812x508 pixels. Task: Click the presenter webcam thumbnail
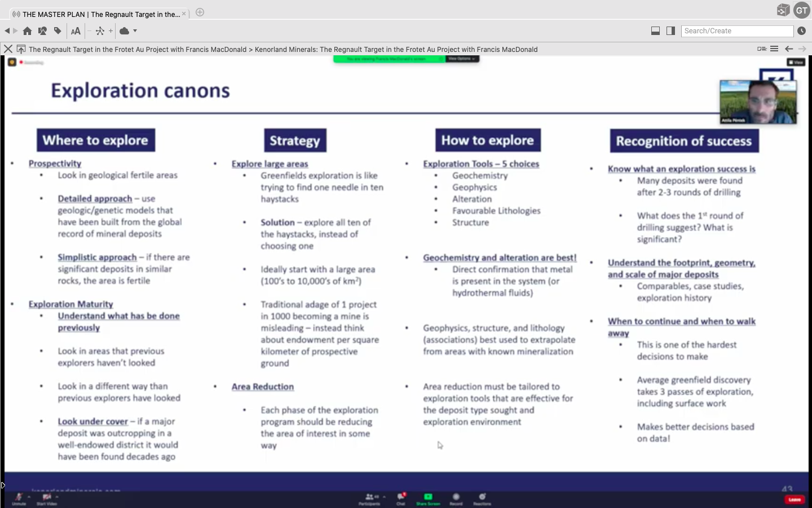point(758,102)
